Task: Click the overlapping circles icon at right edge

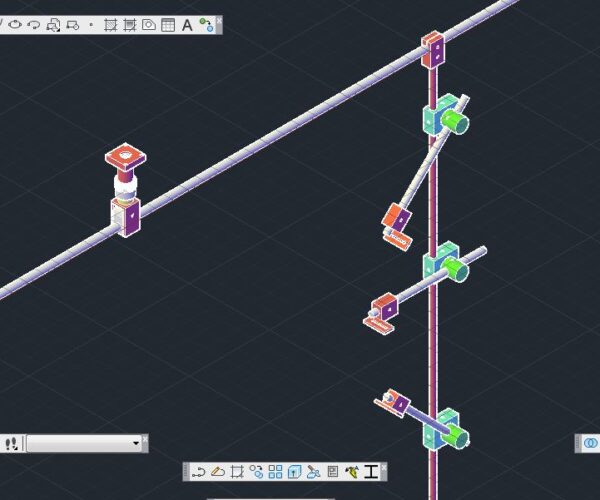Action: tap(591, 443)
